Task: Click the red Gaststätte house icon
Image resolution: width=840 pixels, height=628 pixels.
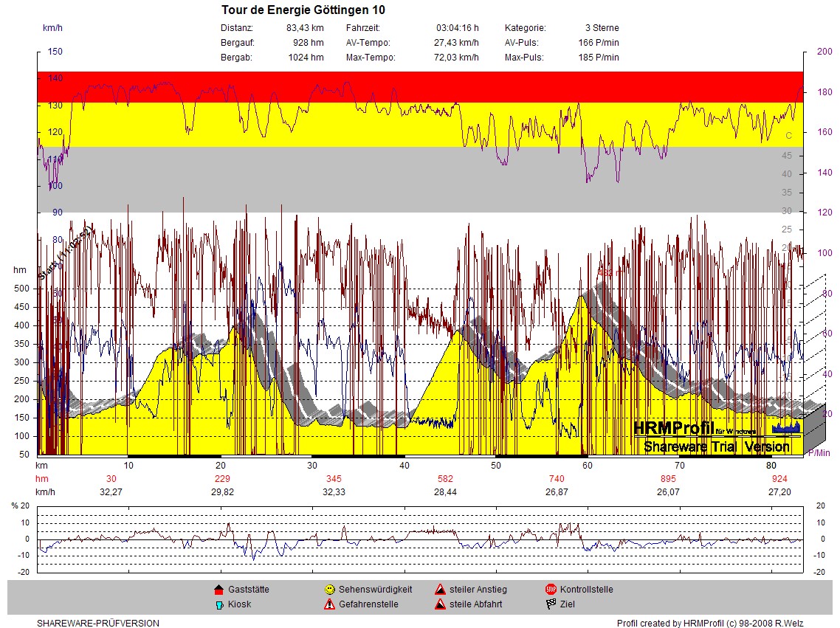Action: [218, 590]
